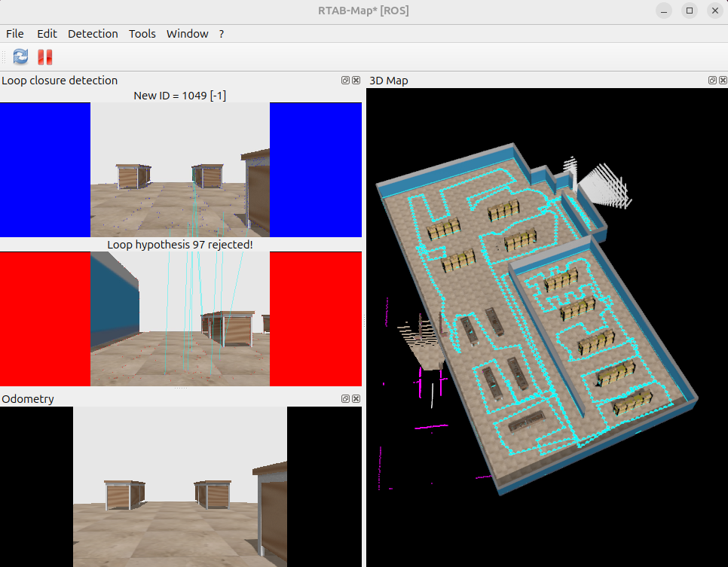The image size is (728, 567).
Task: Open the ? help menu
Action: (x=222, y=34)
